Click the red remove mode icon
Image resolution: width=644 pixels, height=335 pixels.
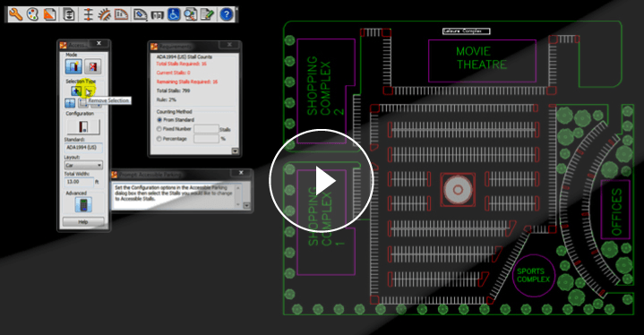93,66
